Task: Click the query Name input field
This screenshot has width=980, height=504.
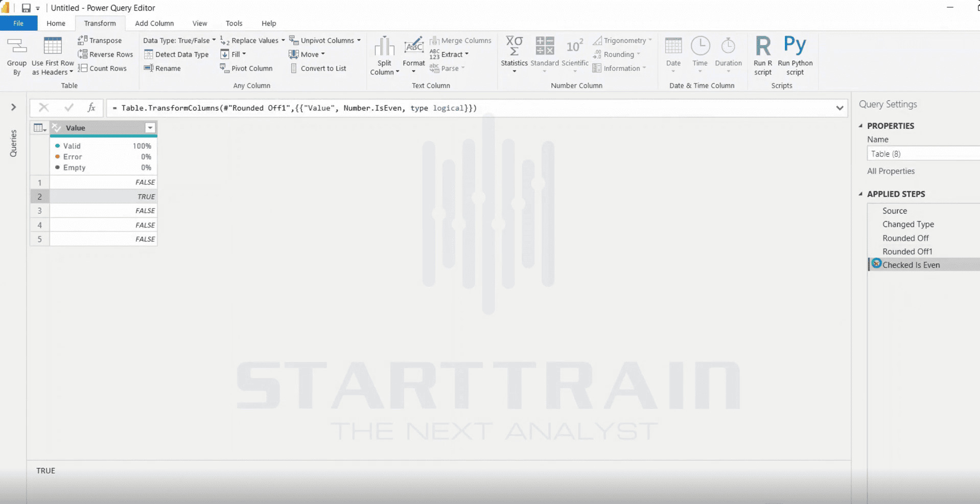Action: [x=923, y=154]
